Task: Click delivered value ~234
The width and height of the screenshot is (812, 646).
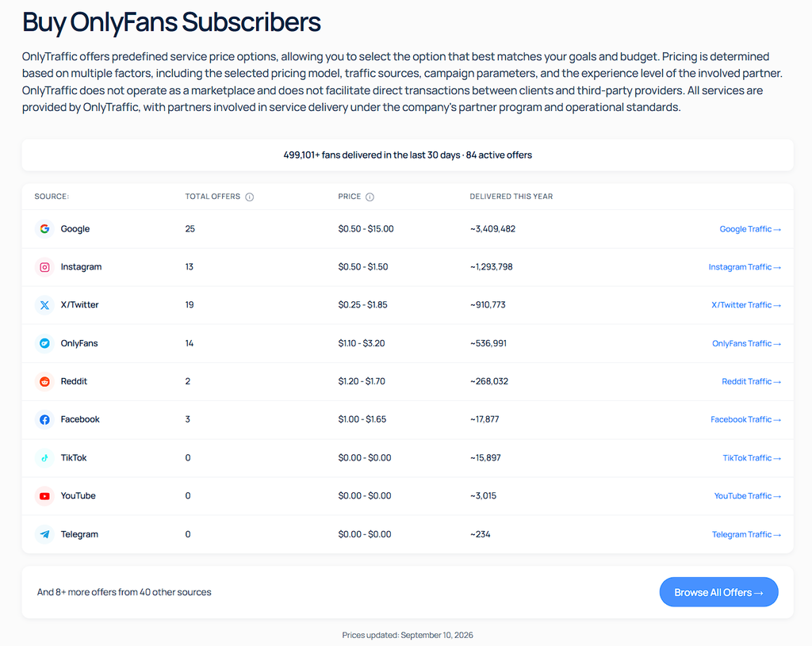Action: (x=480, y=534)
